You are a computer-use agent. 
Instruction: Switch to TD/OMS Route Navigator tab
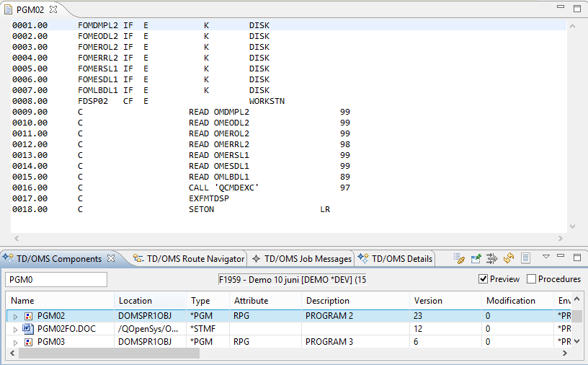[x=190, y=258]
